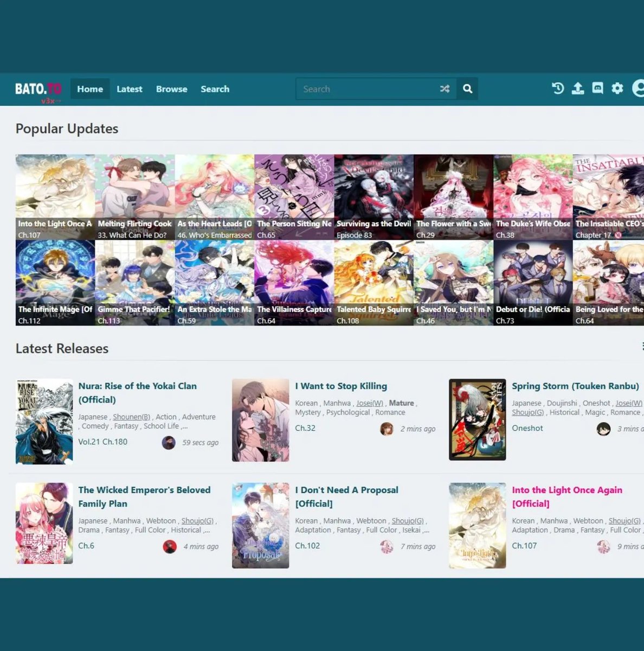This screenshot has width=644, height=651.
Task: Open Debut or Die! cover
Action: (x=533, y=283)
